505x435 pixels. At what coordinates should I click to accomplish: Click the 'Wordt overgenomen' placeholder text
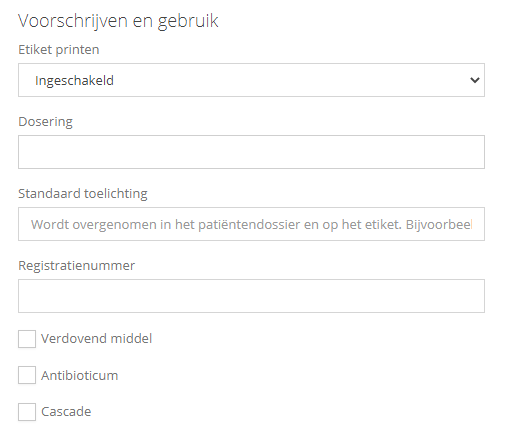point(94,224)
